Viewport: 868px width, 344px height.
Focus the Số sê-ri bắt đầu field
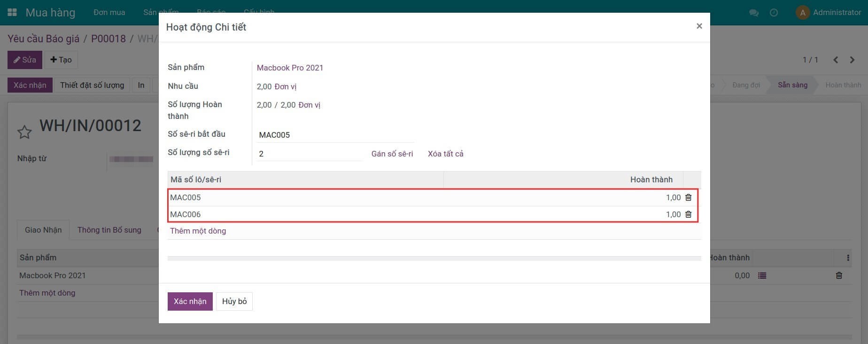click(x=335, y=135)
